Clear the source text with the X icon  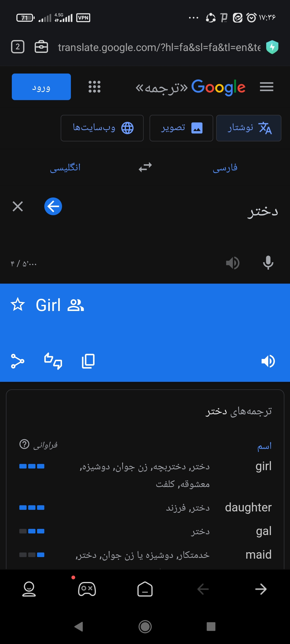click(18, 206)
